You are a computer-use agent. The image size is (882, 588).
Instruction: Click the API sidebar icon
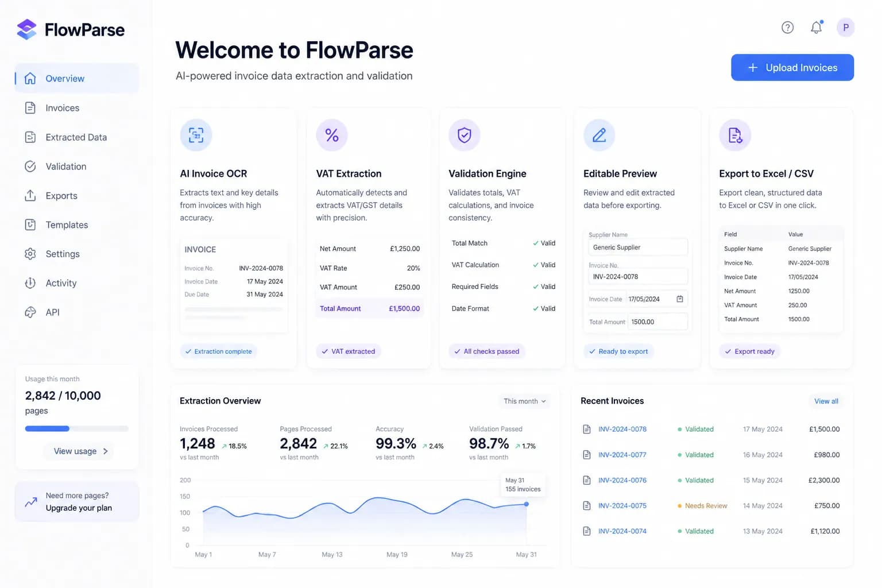(x=30, y=312)
